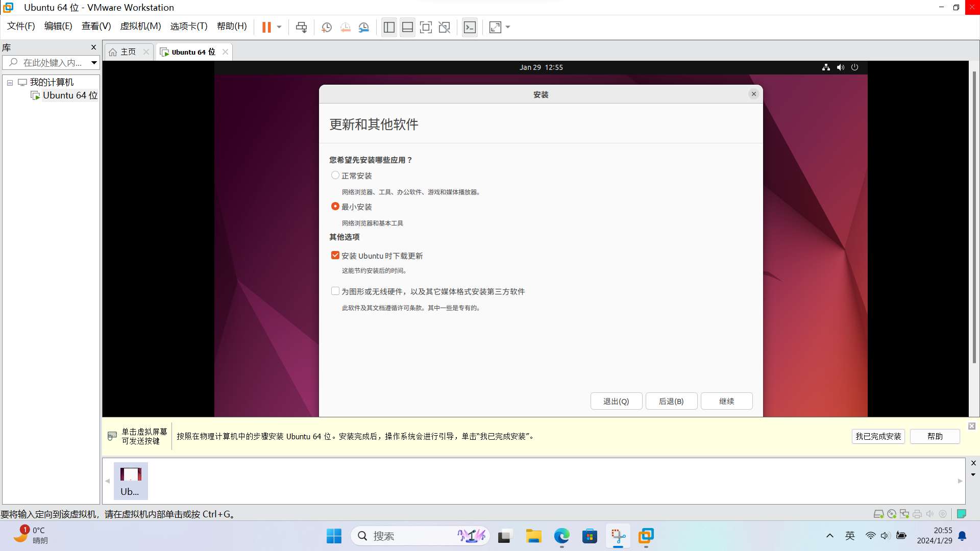Click the hard disk status icon
This screenshot has height=551, width=980.
coord(878,514)
